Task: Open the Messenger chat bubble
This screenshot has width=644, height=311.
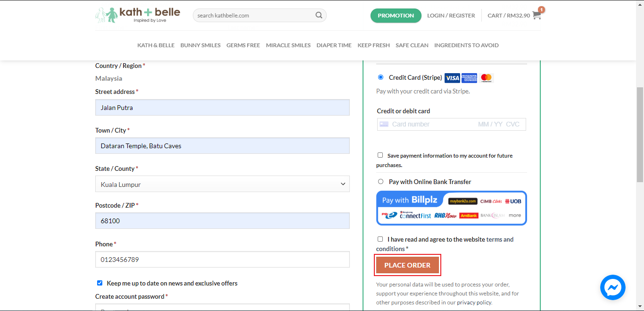Action: click(x=612, y=287)
